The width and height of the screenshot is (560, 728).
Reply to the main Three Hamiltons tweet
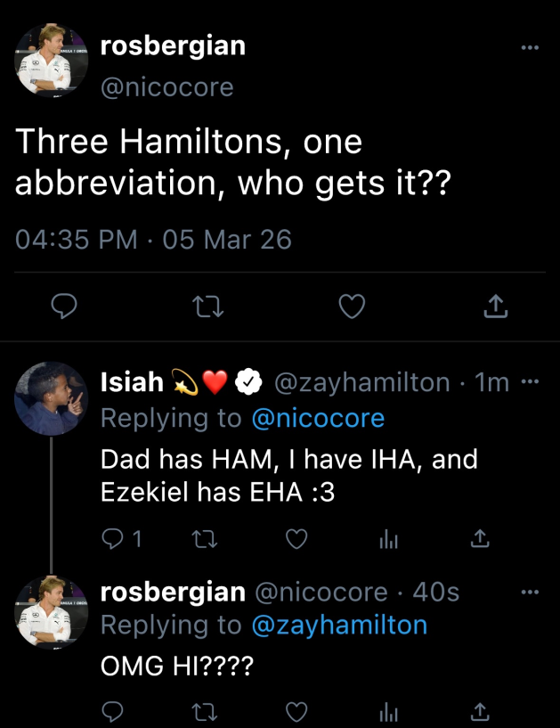point(61,307)
